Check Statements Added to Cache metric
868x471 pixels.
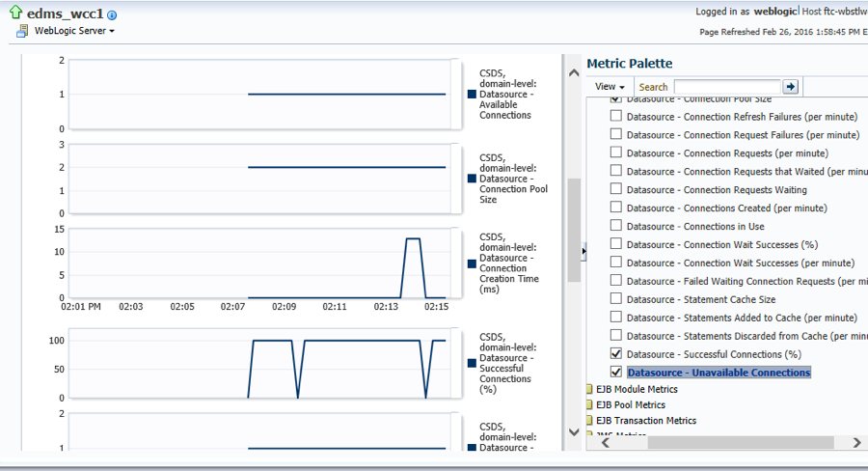(x=615, y=317)
